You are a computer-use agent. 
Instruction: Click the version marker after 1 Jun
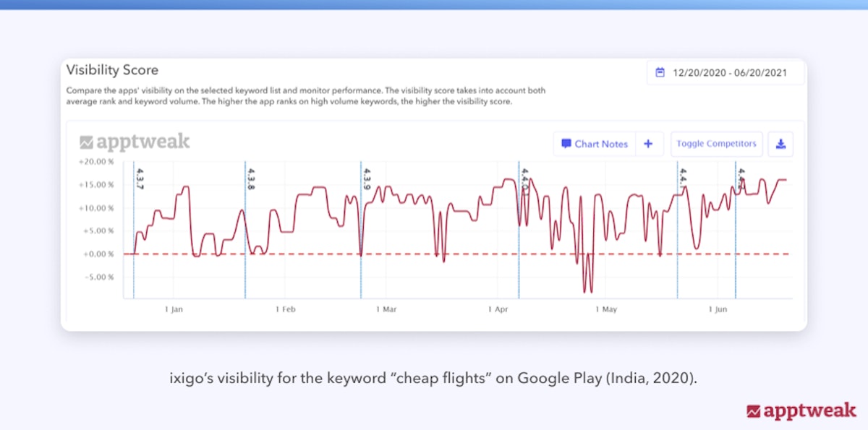(740, 177)
